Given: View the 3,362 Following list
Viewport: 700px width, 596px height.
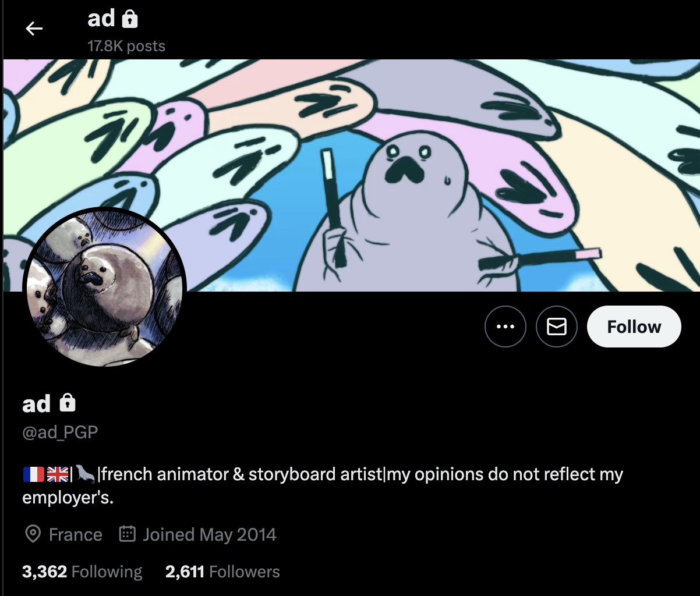Looking at the screenshot, I should pyautogui.click(x=82, y=572).
